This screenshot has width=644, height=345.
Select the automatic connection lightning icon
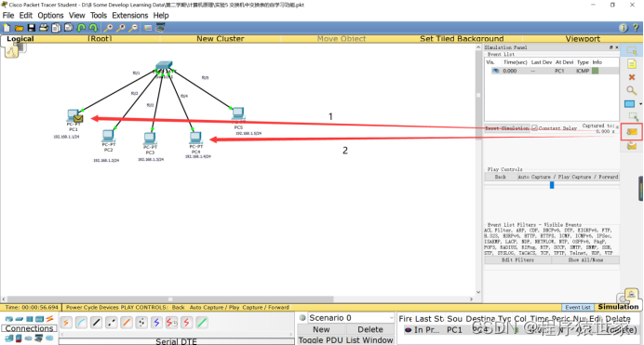point(66,323)
